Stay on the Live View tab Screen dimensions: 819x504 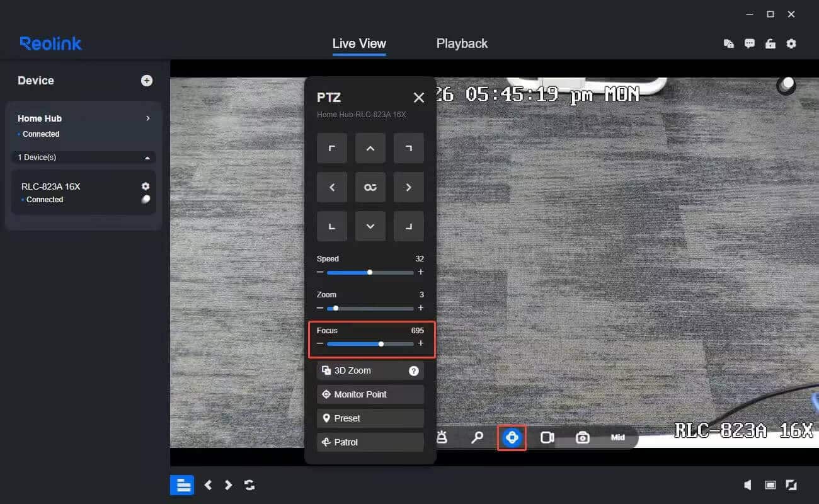(358, 43)
